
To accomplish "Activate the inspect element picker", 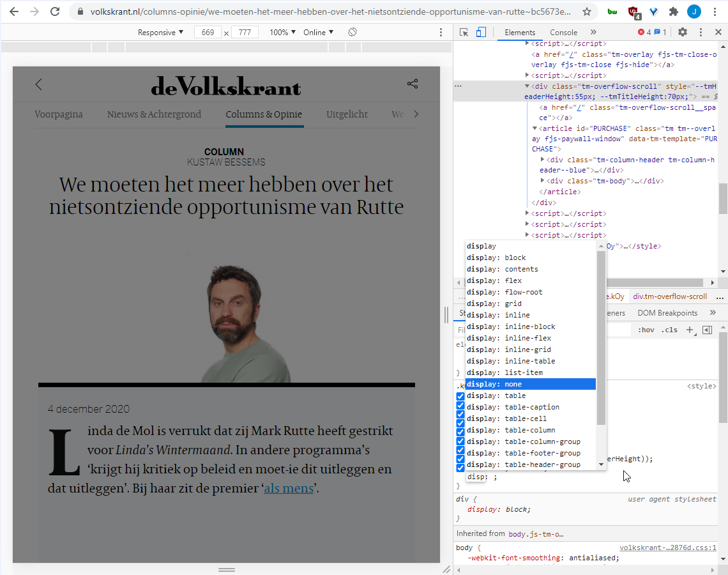I will point(464,32).
